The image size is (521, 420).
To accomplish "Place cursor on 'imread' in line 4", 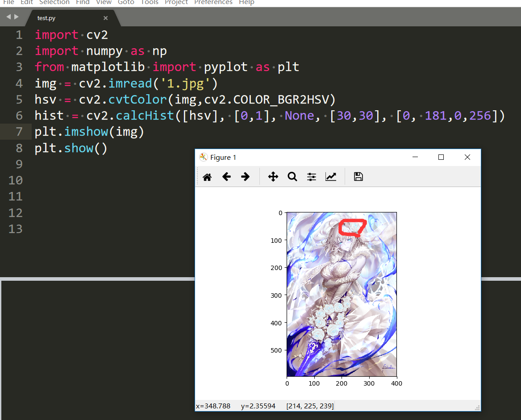I will pos(130,83).
